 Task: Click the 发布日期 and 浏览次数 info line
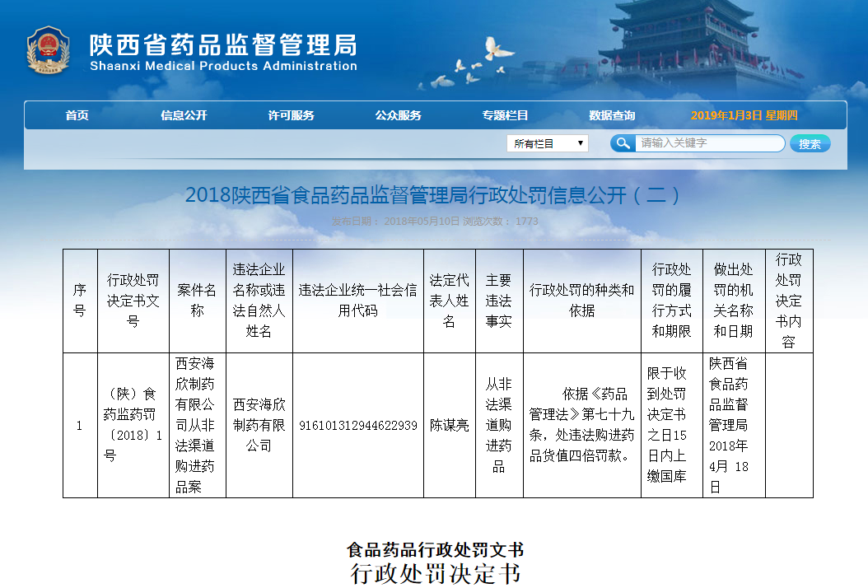click(434, 222)
